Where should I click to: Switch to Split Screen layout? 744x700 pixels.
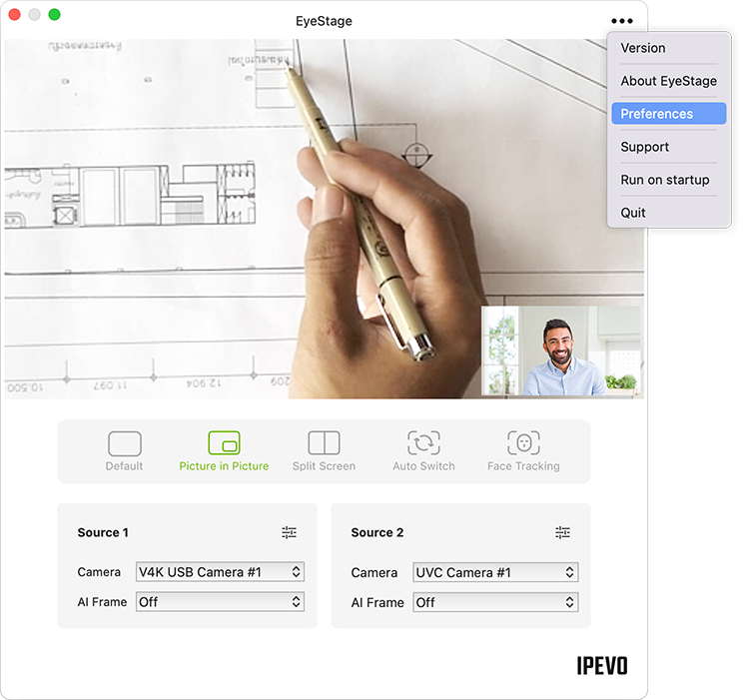[324, 444]
